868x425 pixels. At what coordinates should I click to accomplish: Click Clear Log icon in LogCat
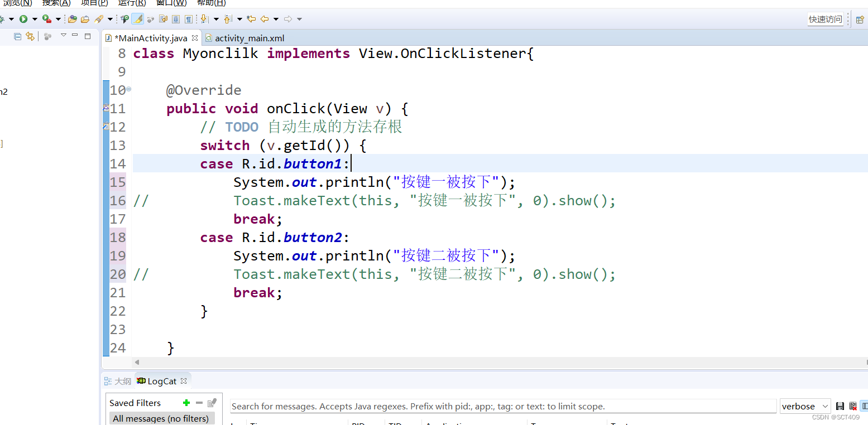852,406
